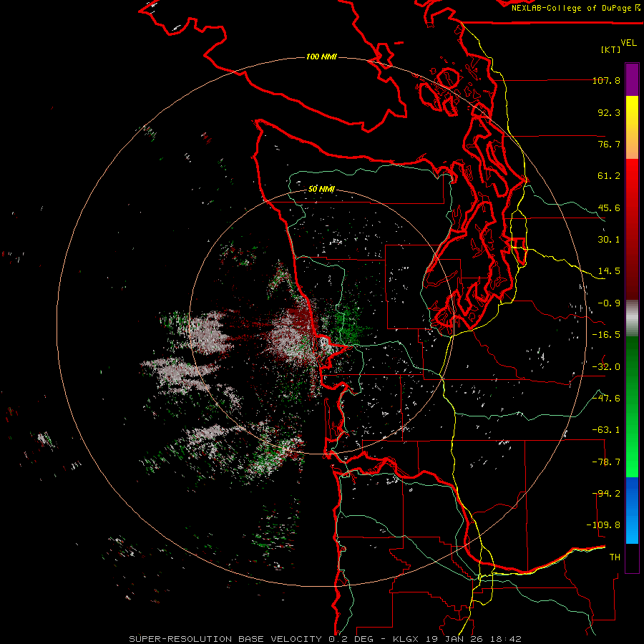Click the 45.6 velocity scale value
Image resolution: width=644 pixels, height=644 pixels.
(x=609, y=208)
